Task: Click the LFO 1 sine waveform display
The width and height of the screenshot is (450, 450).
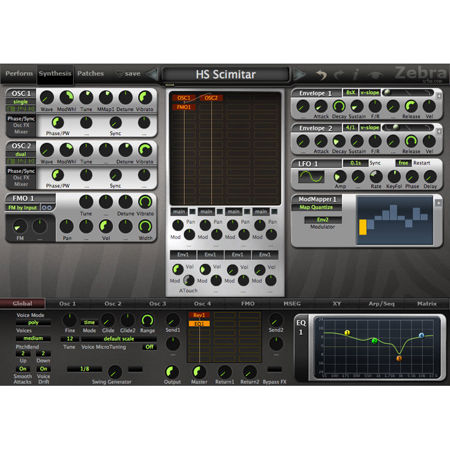Action: [x=311, y=176]
